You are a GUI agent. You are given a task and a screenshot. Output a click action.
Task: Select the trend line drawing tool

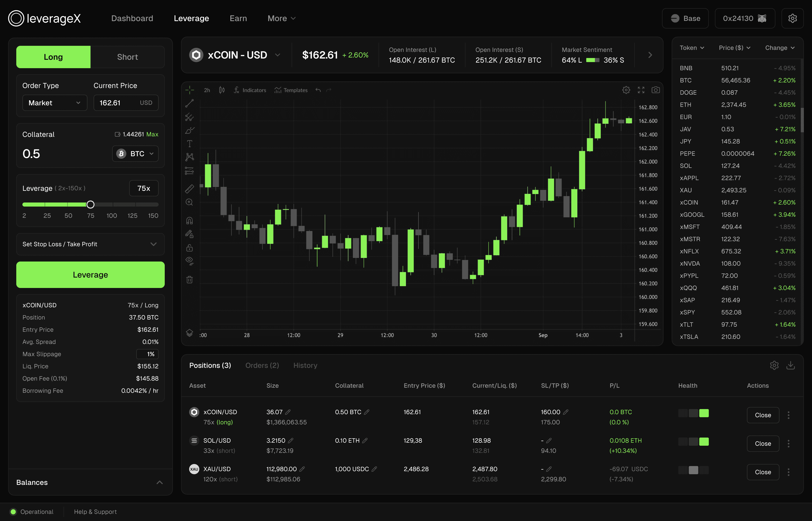click(x=189, y=104)
